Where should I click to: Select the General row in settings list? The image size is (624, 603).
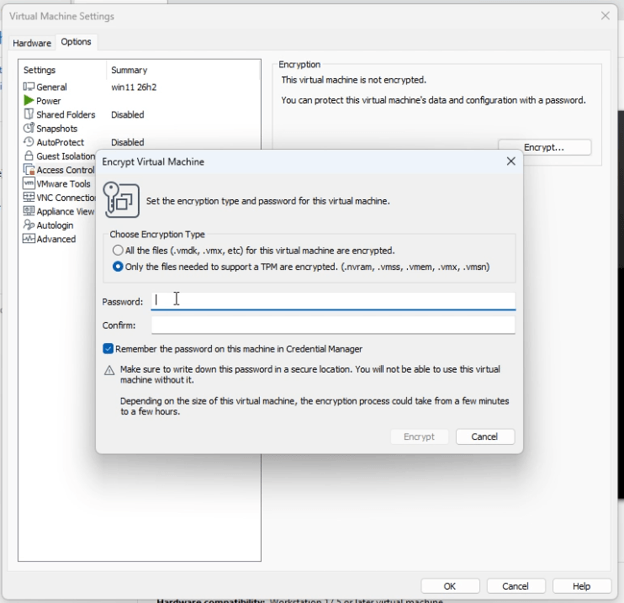point(139,87)
